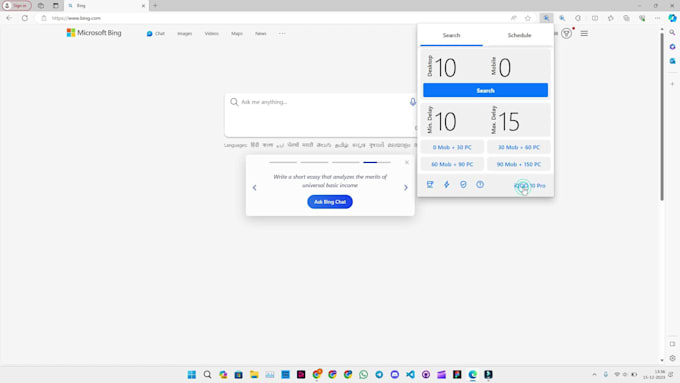Open the split screen icon in toolbar
Viewport: 680px width, 383px height.
(x=595, y=18)
